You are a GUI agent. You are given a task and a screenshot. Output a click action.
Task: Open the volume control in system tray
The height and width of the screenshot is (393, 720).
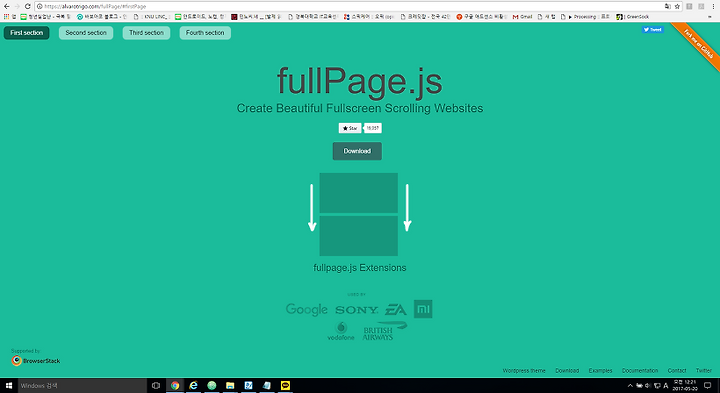(x=648, y=386)
